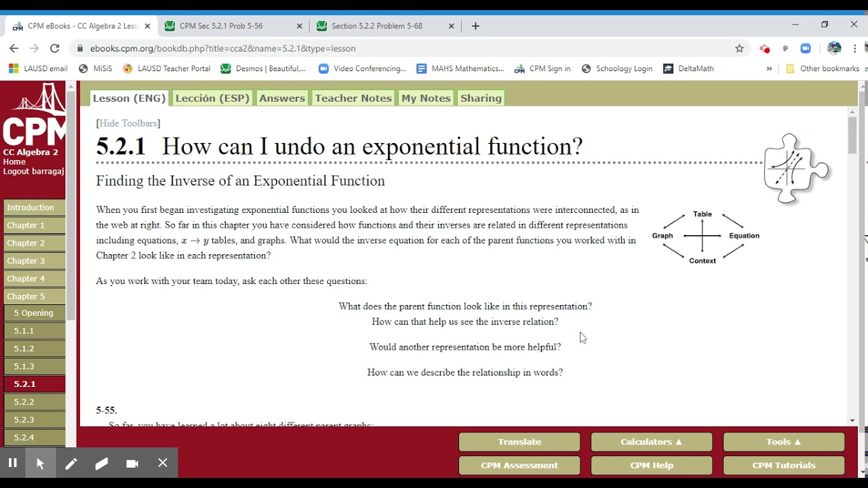Open lesson 5.2.2 in the sidebar

[x=34, y=402]
